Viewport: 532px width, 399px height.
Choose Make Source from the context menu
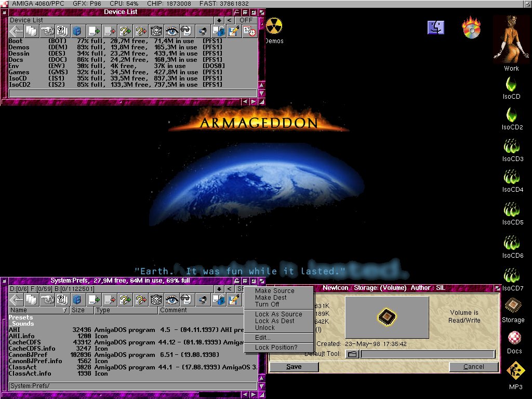click(274, 291)
